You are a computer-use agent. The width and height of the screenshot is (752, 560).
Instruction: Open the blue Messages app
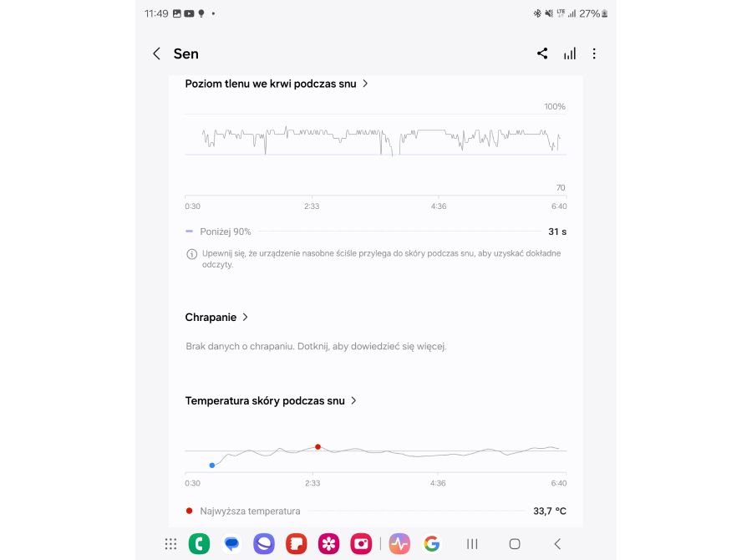pyautogui.click(x=231, y=543)
